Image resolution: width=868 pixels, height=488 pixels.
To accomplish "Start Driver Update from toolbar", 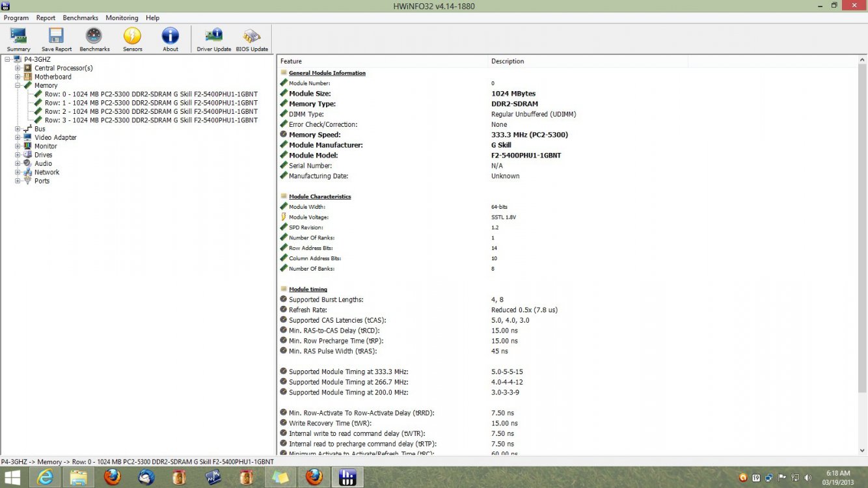I will coord(213,40).
